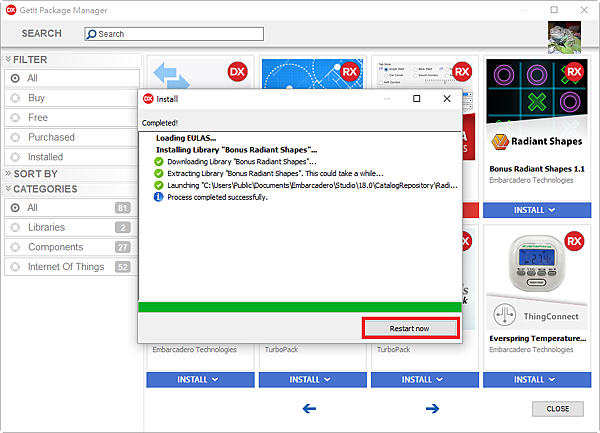Screen dimensions: 600x433
Task: Select the Purchased filter option
Action: click(x=72, y=137)
